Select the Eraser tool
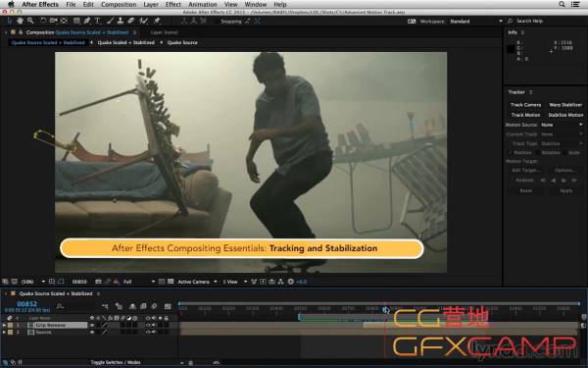 131,21
